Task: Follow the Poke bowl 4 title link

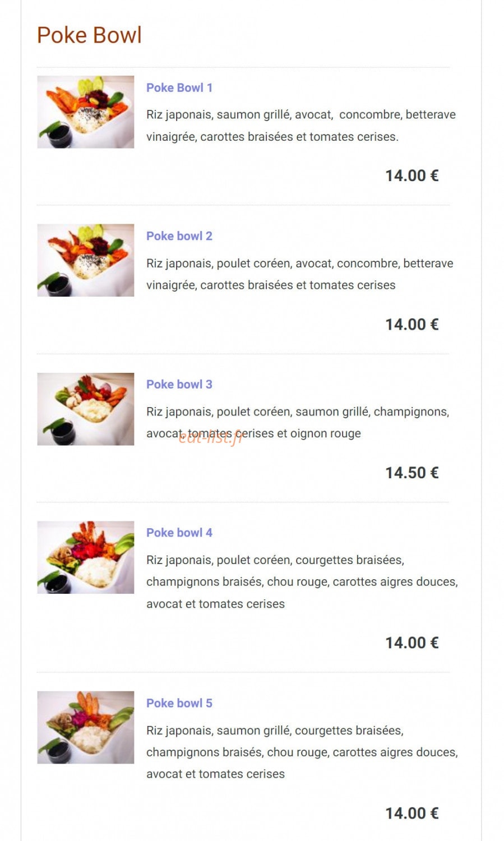Action: [179, 533]
